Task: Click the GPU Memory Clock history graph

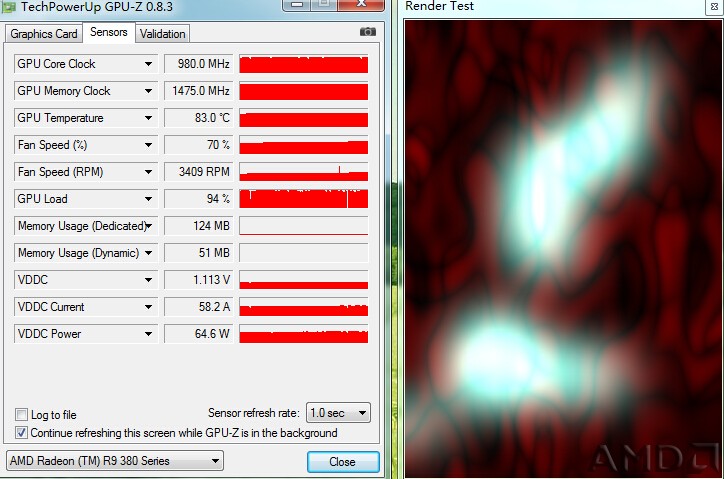Action: (304, 91)
